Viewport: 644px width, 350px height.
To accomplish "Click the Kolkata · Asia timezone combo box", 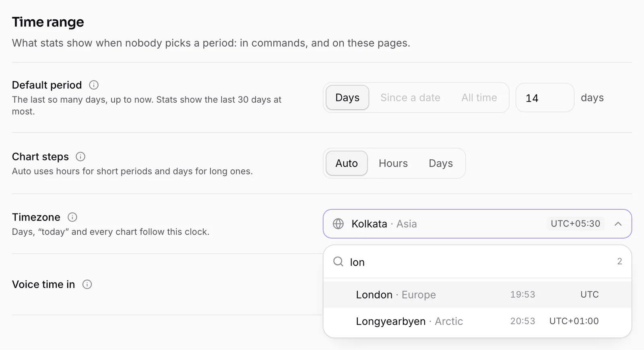I will click(477, 224).
